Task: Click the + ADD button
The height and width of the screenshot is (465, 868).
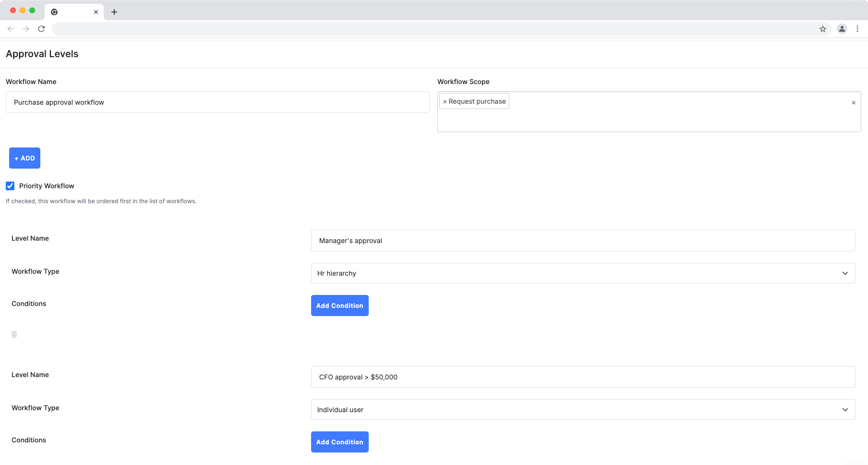Action: click(x=24, y=158)
